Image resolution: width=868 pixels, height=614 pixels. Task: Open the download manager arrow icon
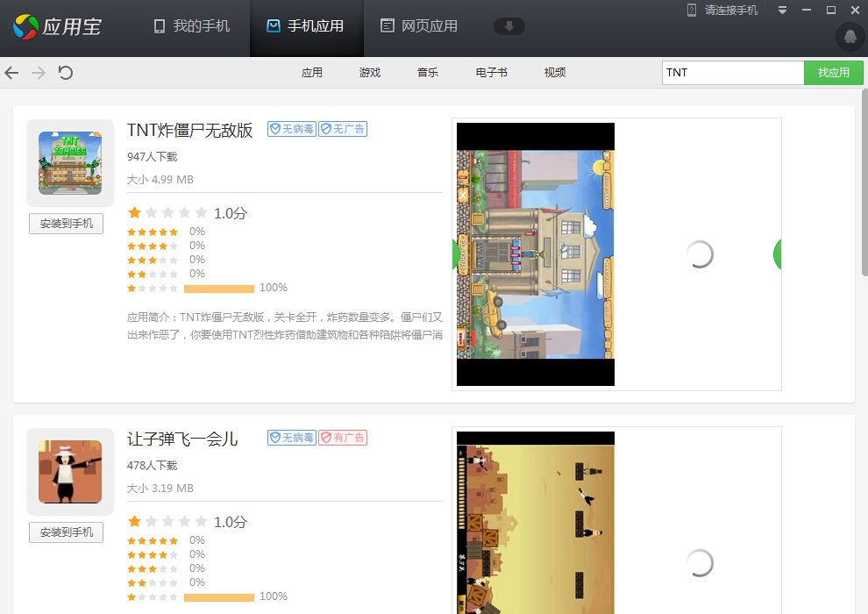(x=509, y=26)
